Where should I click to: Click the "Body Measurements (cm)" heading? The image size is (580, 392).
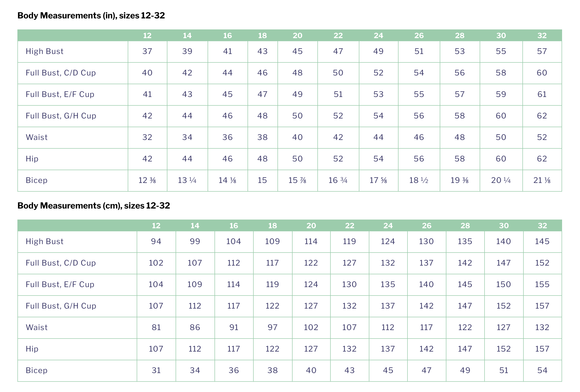pyautogui.click(x=93, y=206)
